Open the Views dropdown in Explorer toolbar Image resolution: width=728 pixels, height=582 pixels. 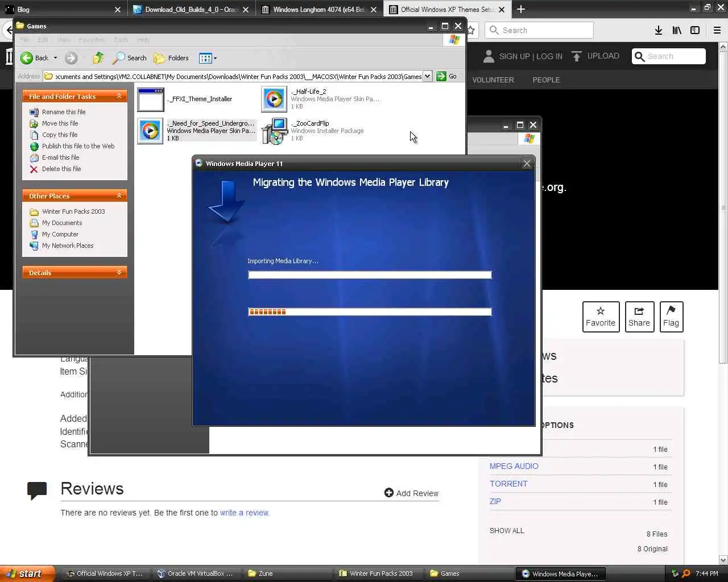[x=208, y=58]
